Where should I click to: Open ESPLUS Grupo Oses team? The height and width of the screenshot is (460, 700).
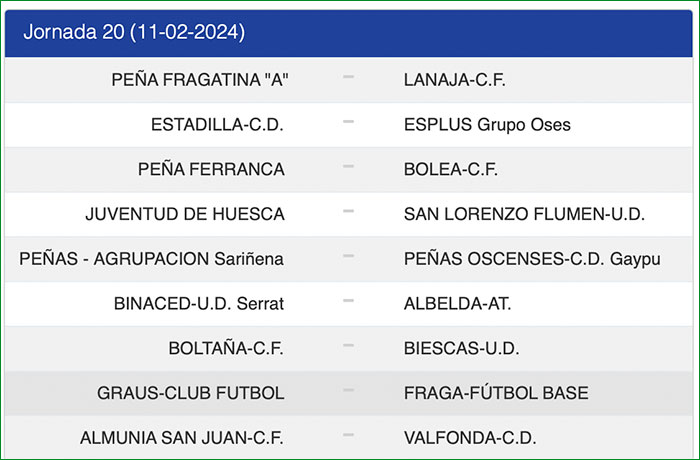click(487, 125)
